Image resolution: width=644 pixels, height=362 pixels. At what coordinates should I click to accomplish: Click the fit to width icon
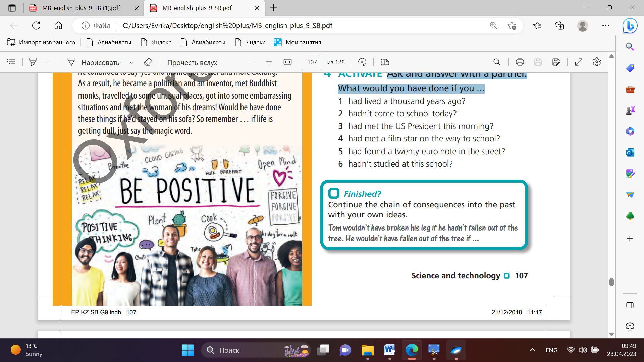(287, 62)
